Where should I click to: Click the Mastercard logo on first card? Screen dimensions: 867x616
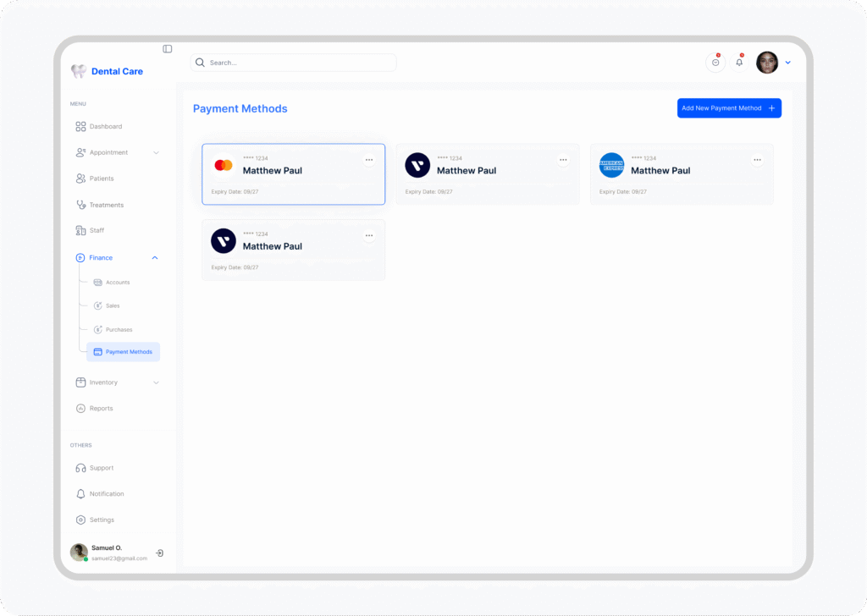click(x=224, y=165)
